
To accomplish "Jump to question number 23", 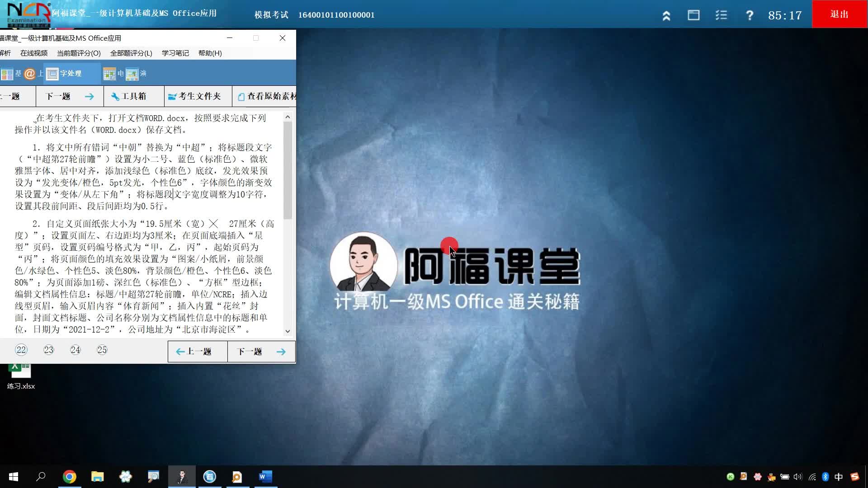I will 48,350.
